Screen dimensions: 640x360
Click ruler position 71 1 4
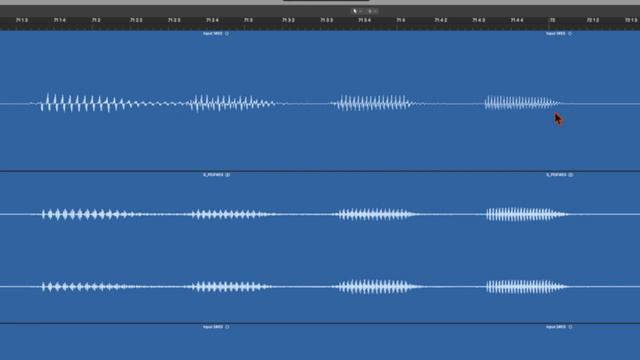[60, 20]
